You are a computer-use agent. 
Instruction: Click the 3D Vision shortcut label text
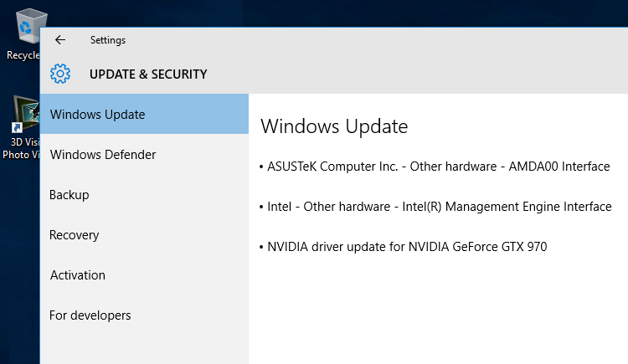[21, 147]
